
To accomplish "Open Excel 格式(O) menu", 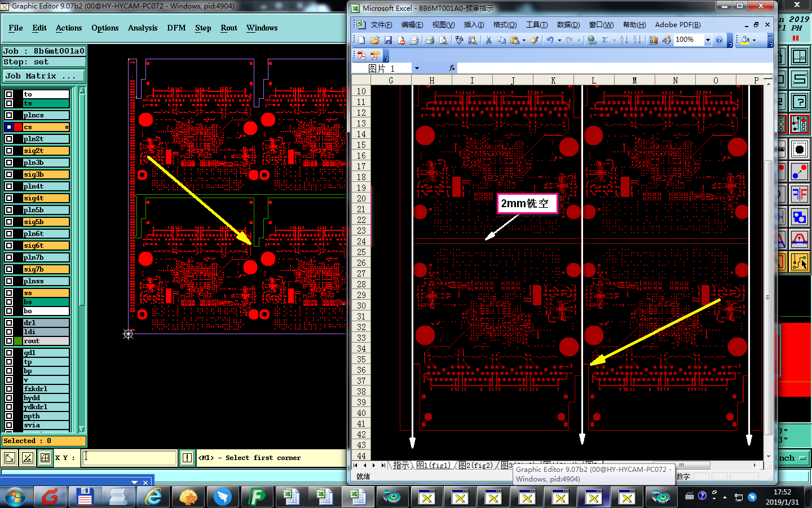I will tap(505, 25).
